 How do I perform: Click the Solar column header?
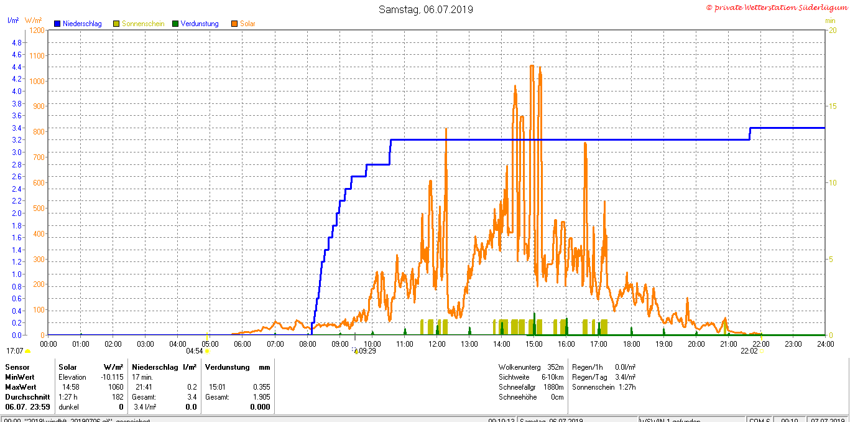click(67, 367)
